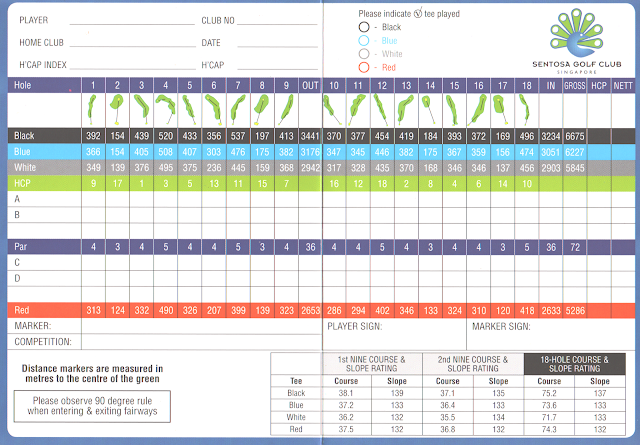Click the Black tee row label

(x=24, y=136)
